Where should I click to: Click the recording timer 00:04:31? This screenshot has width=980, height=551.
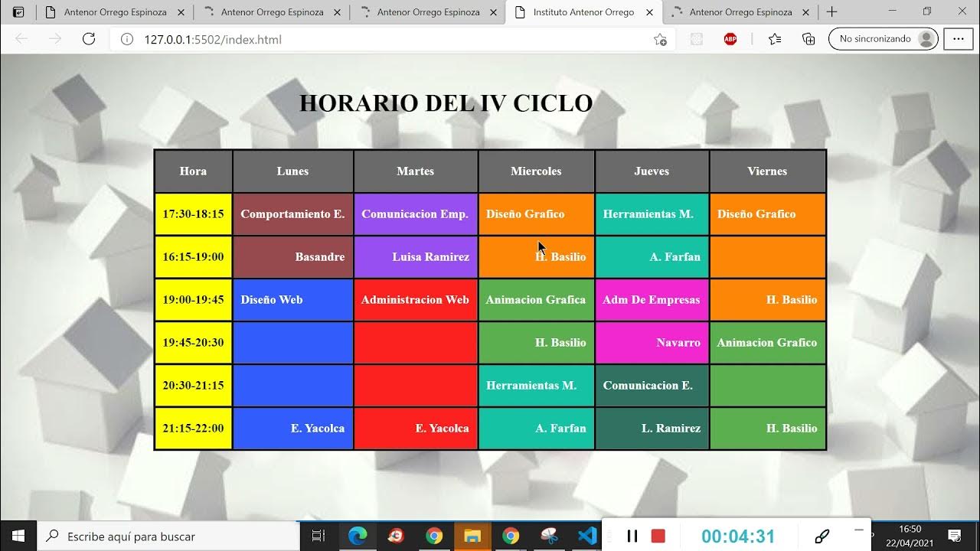(738, 536)
